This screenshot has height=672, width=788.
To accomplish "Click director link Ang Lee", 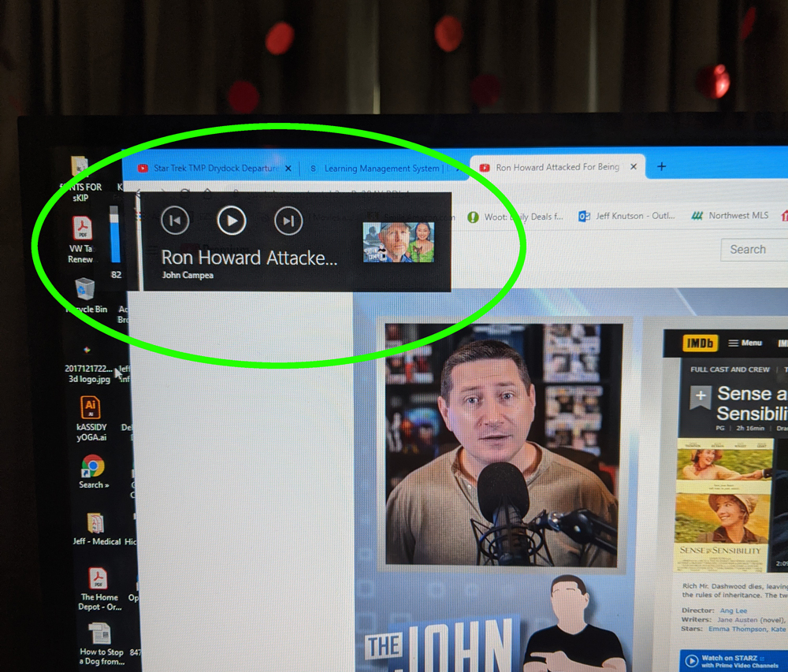I will (x=733, y=611).
